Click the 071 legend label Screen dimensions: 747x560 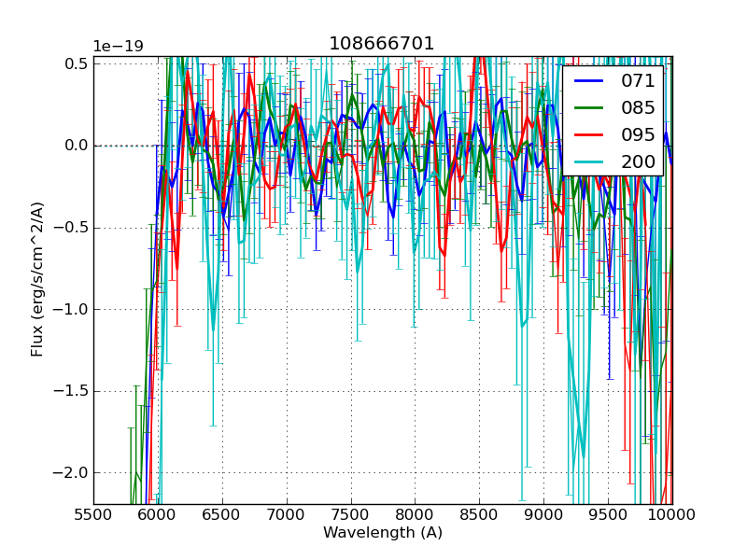(639, 81)
